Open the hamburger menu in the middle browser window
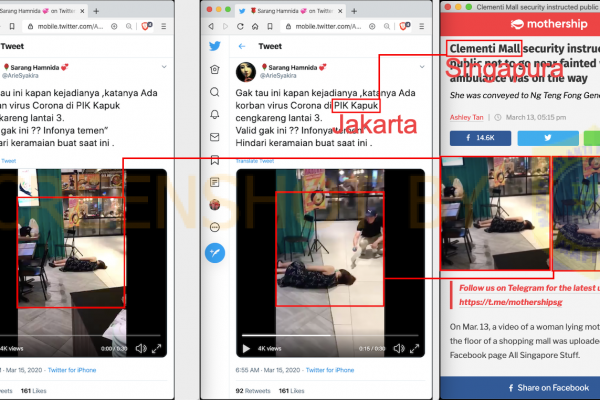Screen dimensions: 600x400 [422, 26]
